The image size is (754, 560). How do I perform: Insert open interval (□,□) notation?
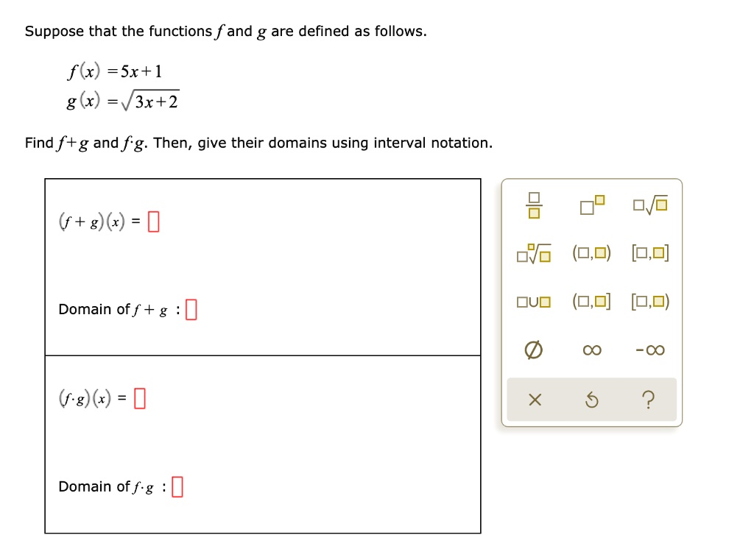click(x=592, y=255)
